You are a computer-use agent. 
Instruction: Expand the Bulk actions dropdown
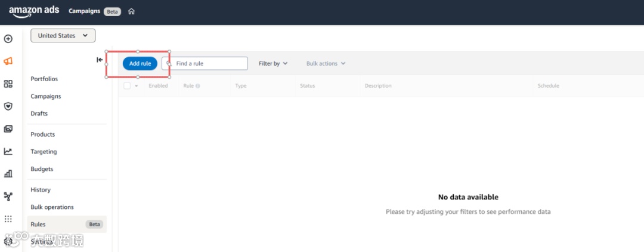click(x=326, y=63)
